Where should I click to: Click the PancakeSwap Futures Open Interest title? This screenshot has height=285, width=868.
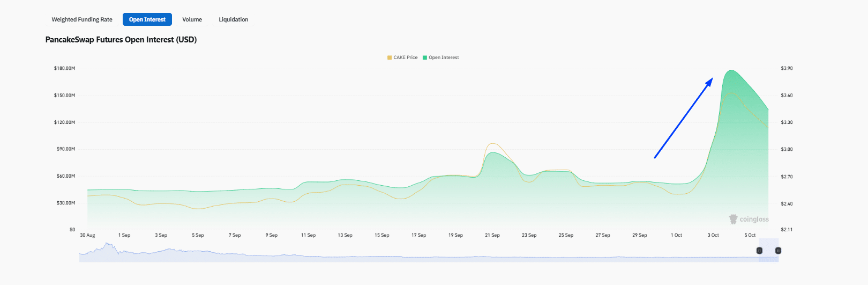click(x=121, y=40)
